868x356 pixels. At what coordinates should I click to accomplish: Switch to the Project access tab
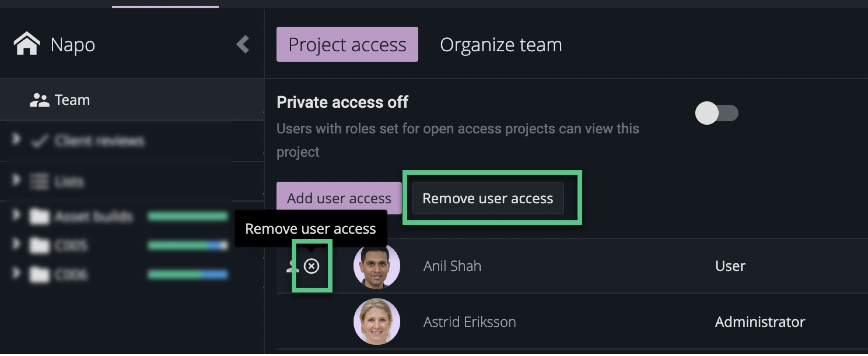pyautogui.click(x=347, y=44)
